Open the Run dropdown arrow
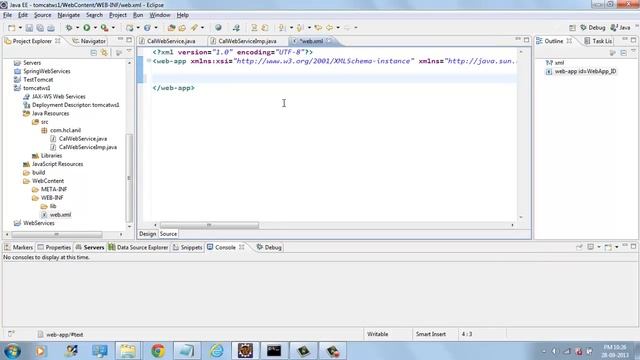 point(95,28)
